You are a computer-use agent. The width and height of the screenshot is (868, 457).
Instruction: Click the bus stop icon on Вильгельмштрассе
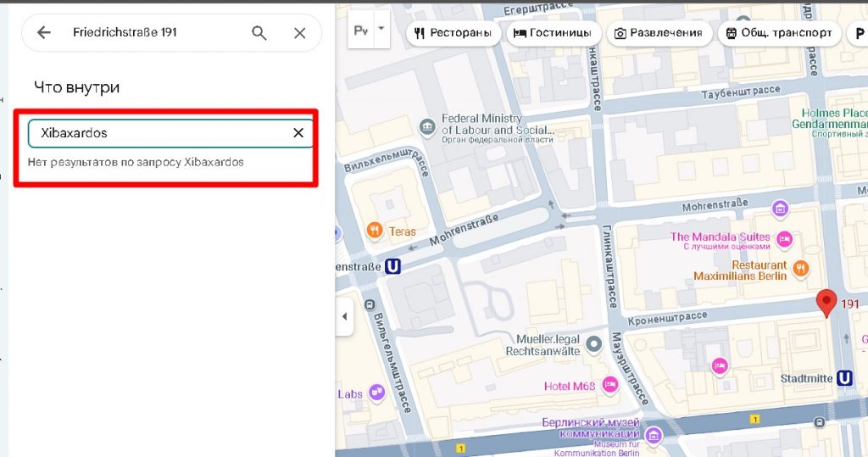click(370, 304)
